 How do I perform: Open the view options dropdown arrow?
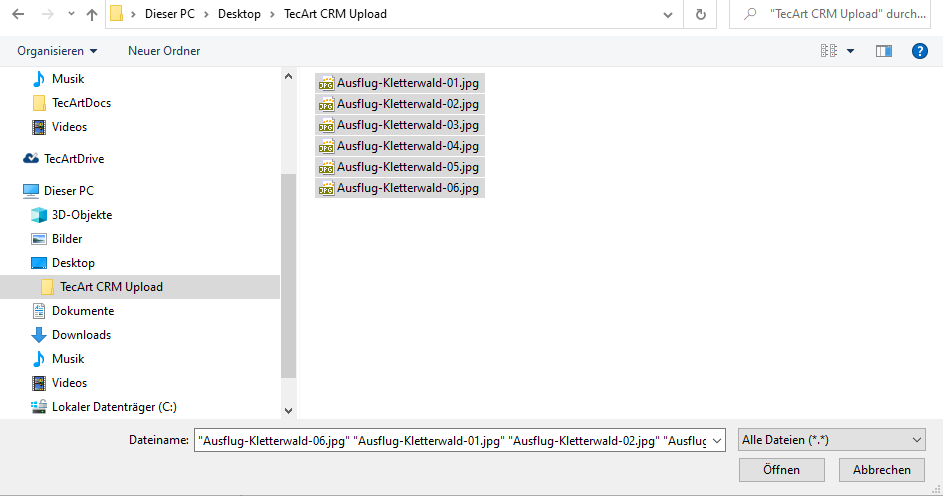[851, 51]
